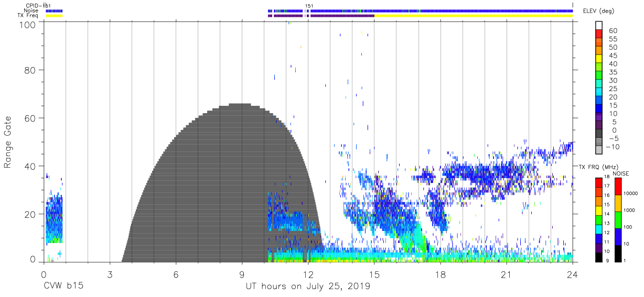Screen dimensions: 644x297
Task: Click the '3' tick on the UT hours axis
Action: coord(110,274)
